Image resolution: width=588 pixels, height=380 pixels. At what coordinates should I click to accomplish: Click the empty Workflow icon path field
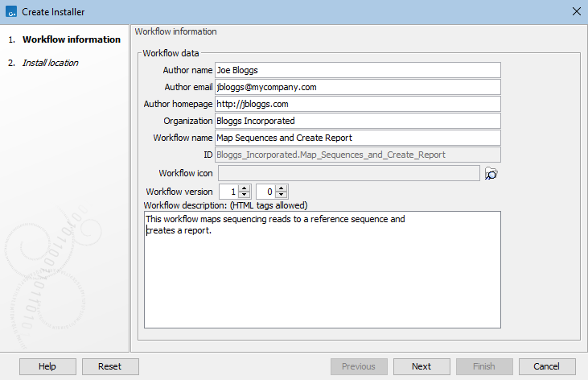click(348, 172)
